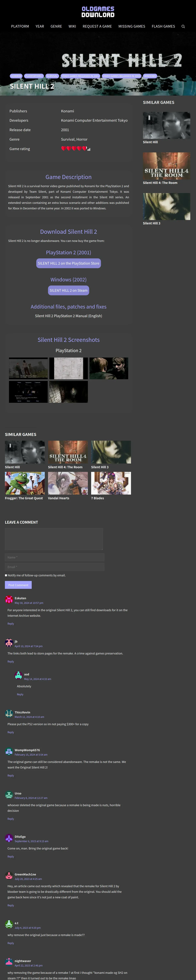196x980 pixels.
Task: Reply to jb's comment
Action: tap(11, 661)
